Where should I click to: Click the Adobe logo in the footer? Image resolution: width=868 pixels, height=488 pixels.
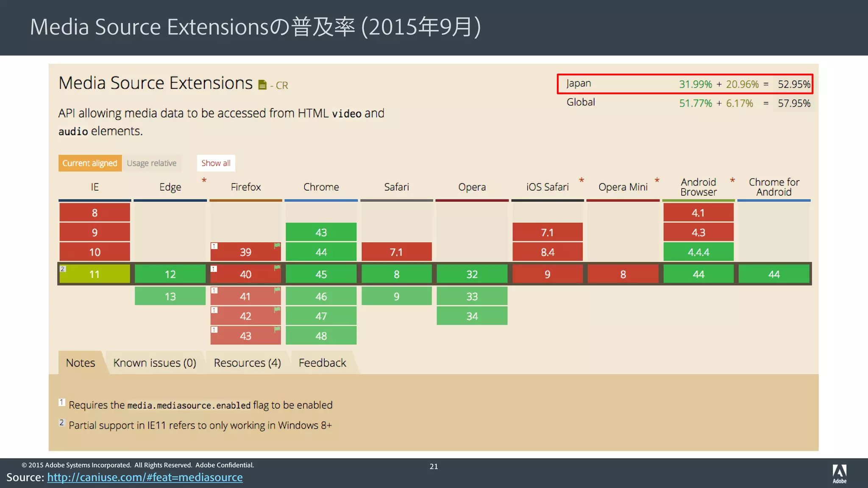tap(839, 474)
